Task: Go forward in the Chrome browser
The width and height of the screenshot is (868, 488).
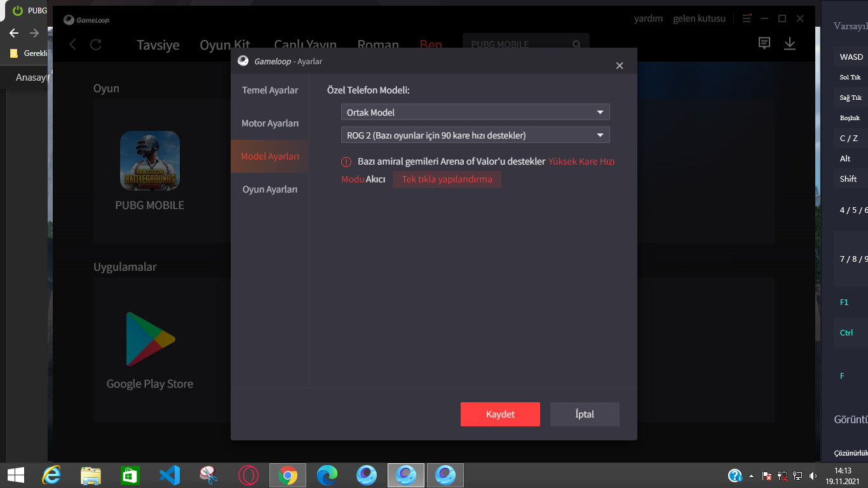Action: pos(34,33)
